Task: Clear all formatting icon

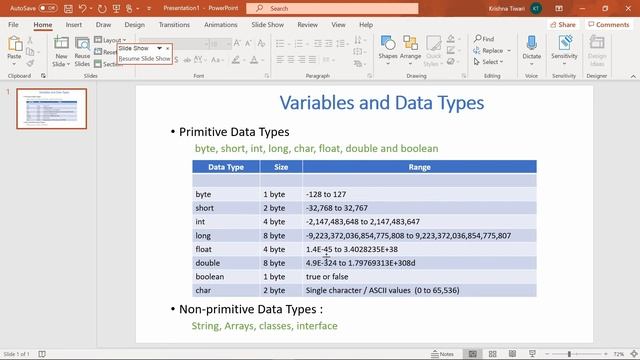Action: pyautogui.click(x=261, y=43)
